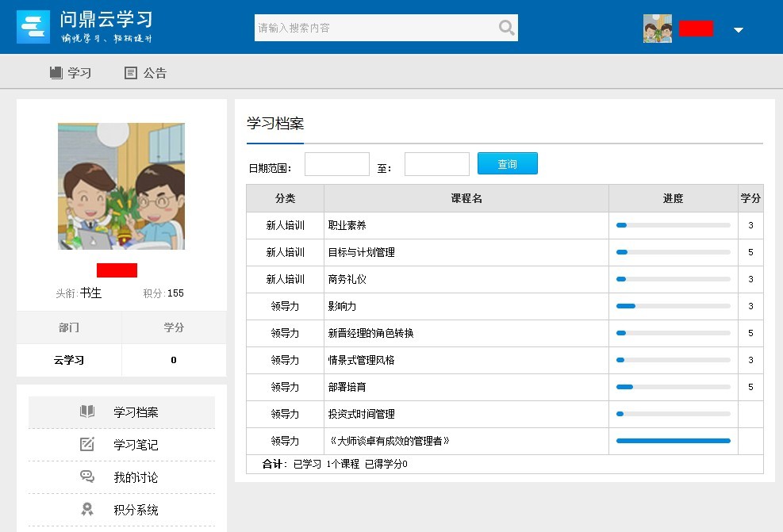Open the 学习 navigation tab
This screenshot has height=532, width=783.
click(x=79, y=73)
